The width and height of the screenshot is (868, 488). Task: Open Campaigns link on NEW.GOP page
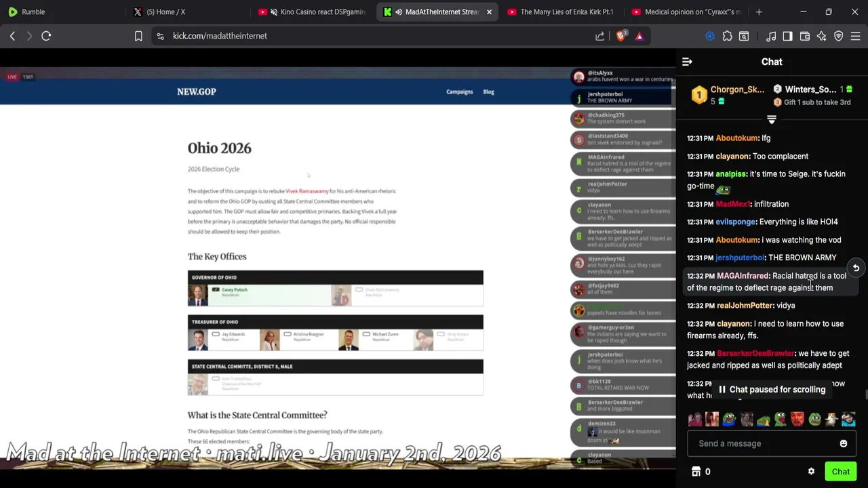(459, 91)
